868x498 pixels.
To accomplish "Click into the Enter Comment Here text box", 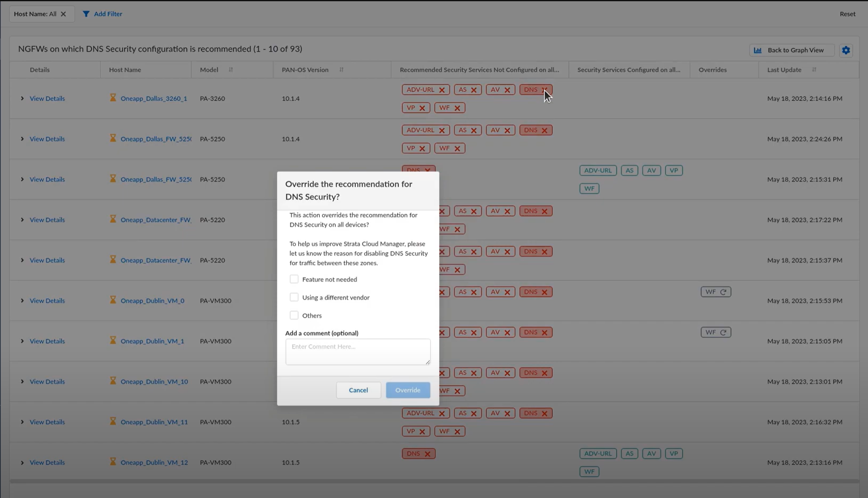I will click(x=358, y=352).
